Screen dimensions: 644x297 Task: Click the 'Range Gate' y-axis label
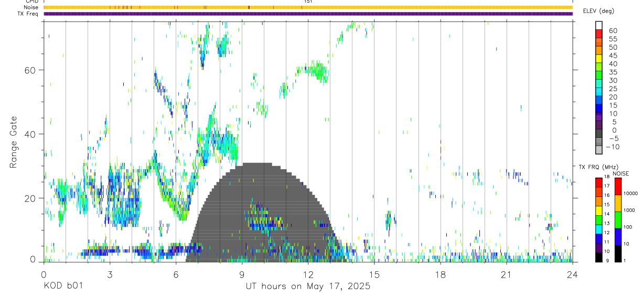tap(14, 142)
